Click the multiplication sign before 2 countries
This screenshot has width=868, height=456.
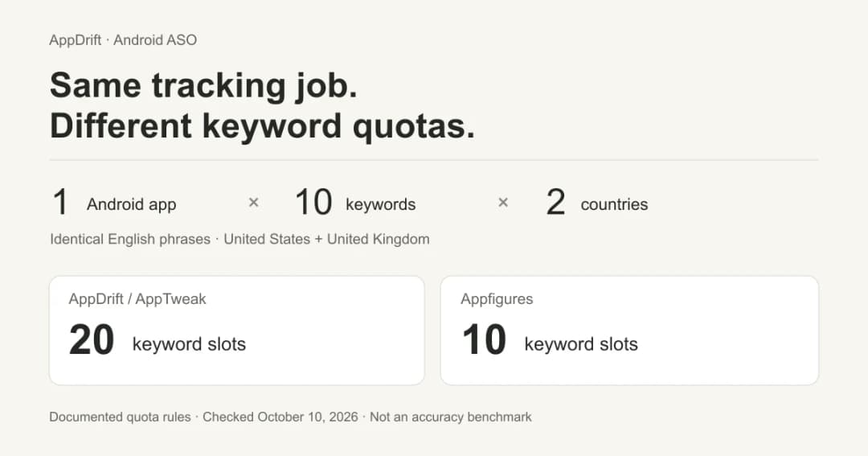pos(503,203)
